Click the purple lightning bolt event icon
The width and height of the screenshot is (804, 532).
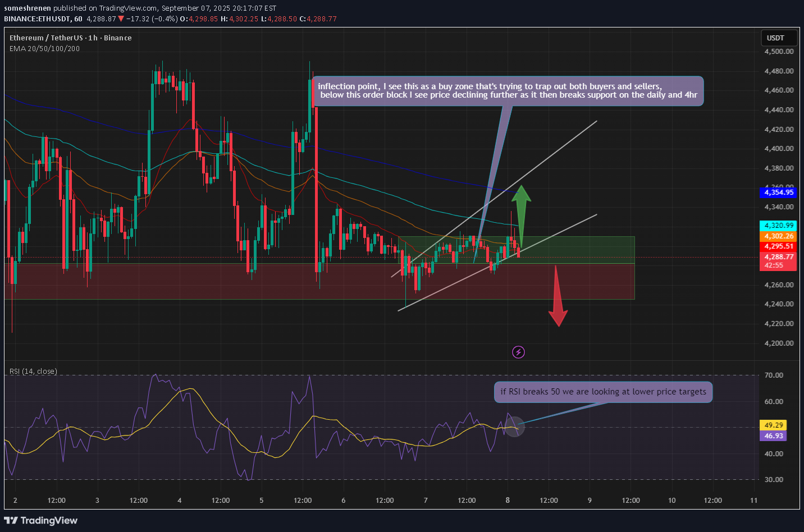tap(518, 352)
